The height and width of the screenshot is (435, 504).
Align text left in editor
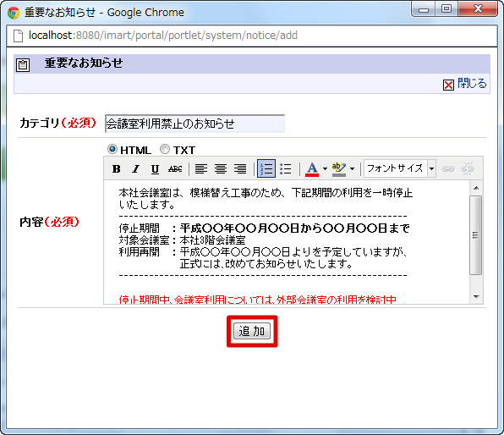pos(201,168)
